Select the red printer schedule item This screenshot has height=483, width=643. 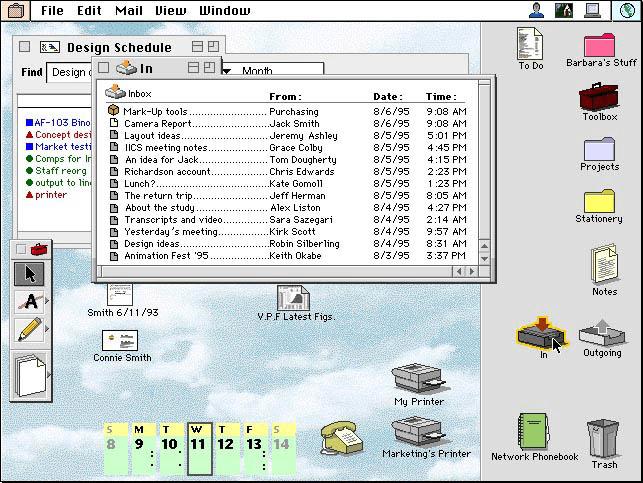[x=46, y=195]
